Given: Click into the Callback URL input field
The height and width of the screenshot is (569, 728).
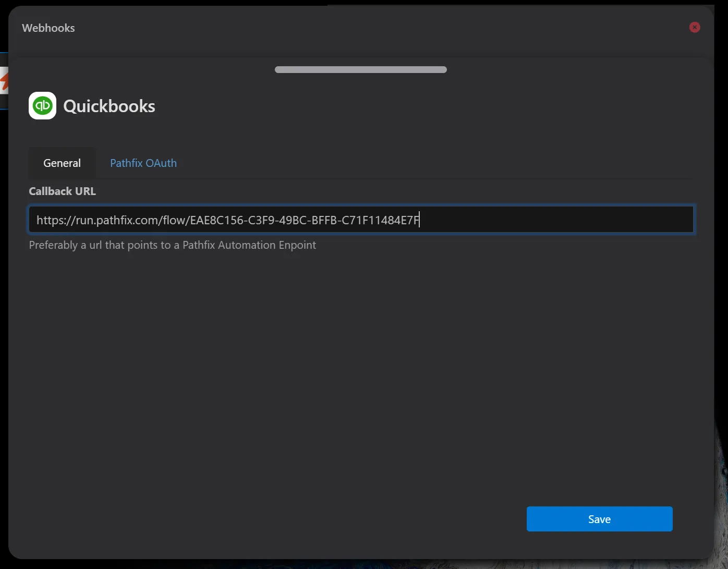Looking at the screenshot, I should 361,220.
